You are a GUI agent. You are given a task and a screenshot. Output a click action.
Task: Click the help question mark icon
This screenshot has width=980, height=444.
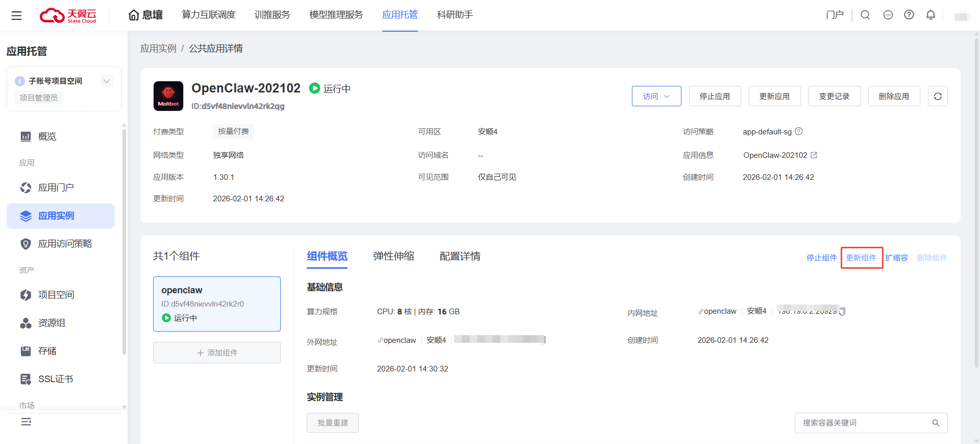909,15
